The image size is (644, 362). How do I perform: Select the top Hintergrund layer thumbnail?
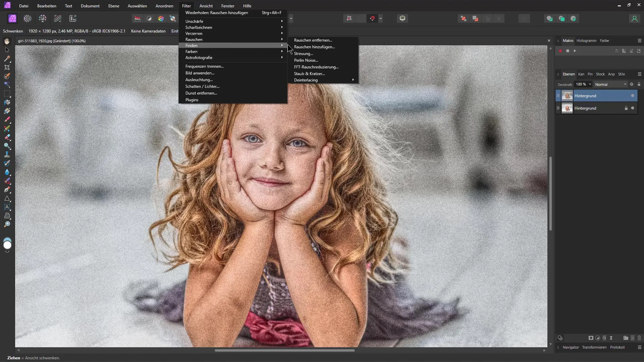pyautogui.click(x=568, y=96)
